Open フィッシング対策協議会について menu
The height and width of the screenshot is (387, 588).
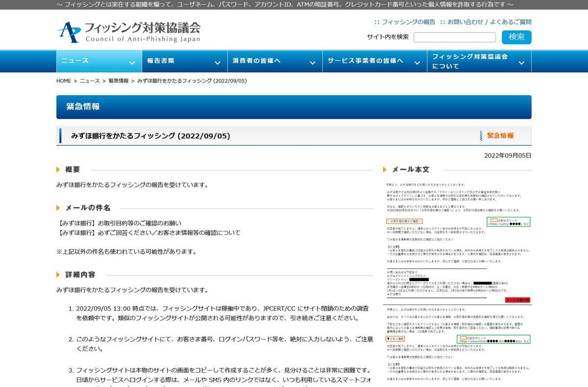click(x=479, y=61)
